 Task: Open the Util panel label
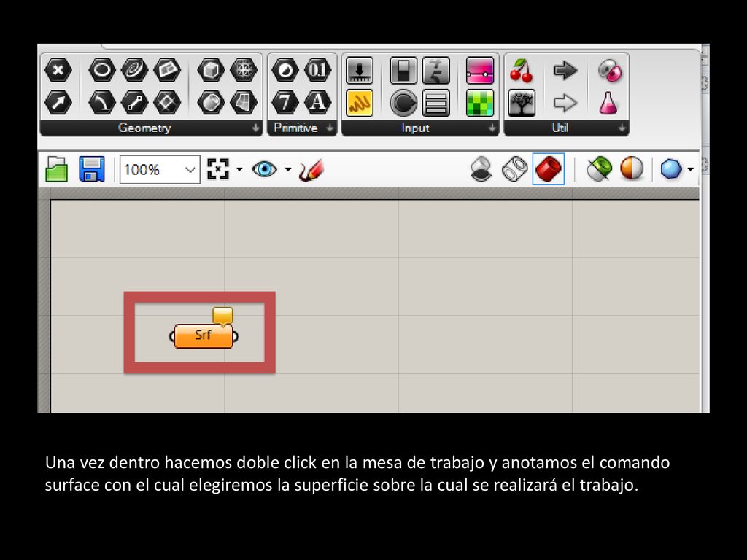point(560,128)
